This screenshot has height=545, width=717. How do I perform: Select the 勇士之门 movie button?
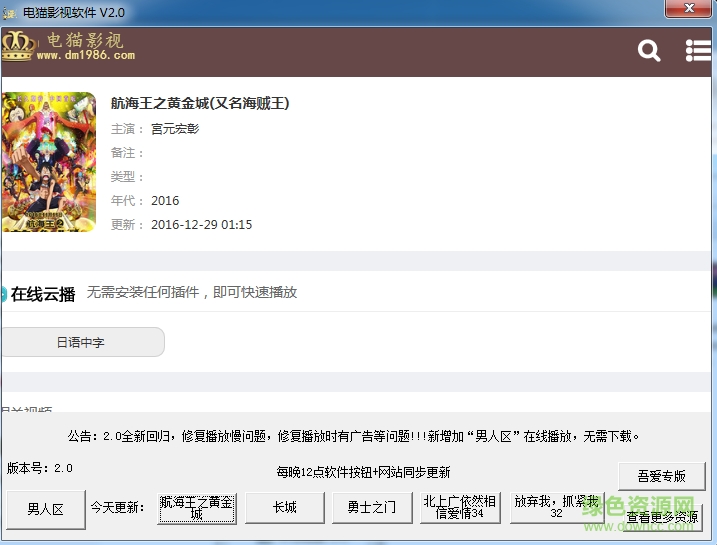tap(372, 507)
